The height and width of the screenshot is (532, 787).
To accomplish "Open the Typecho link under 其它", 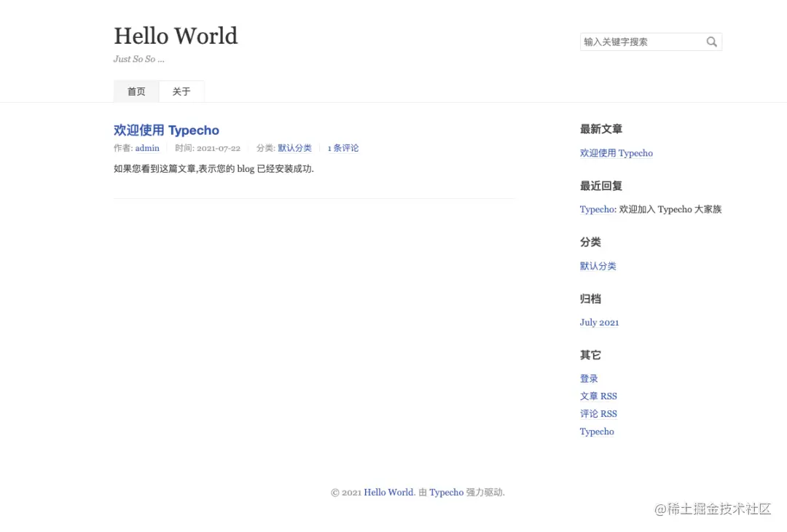I will coord(597,431).
